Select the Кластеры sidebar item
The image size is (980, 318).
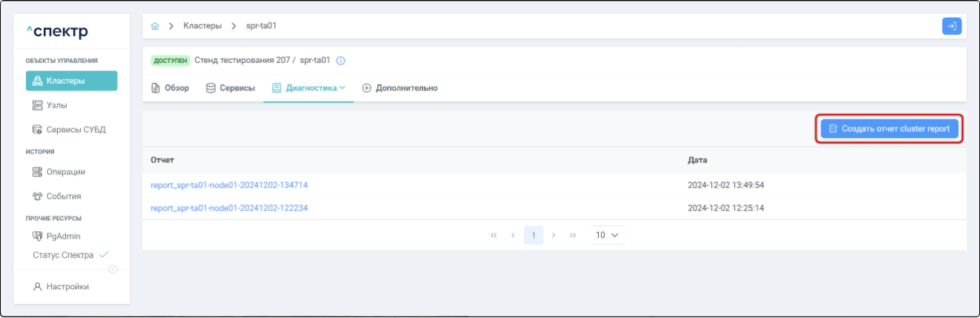click(71, 81)
